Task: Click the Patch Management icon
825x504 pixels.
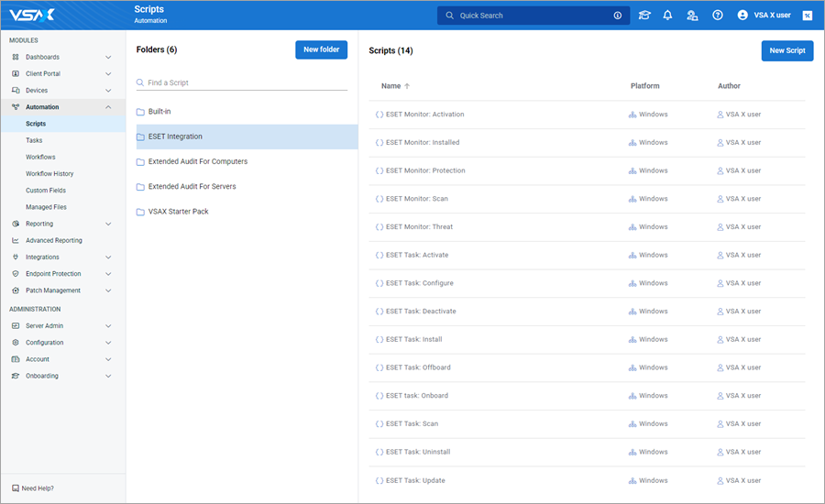Action: click(16, 290)
